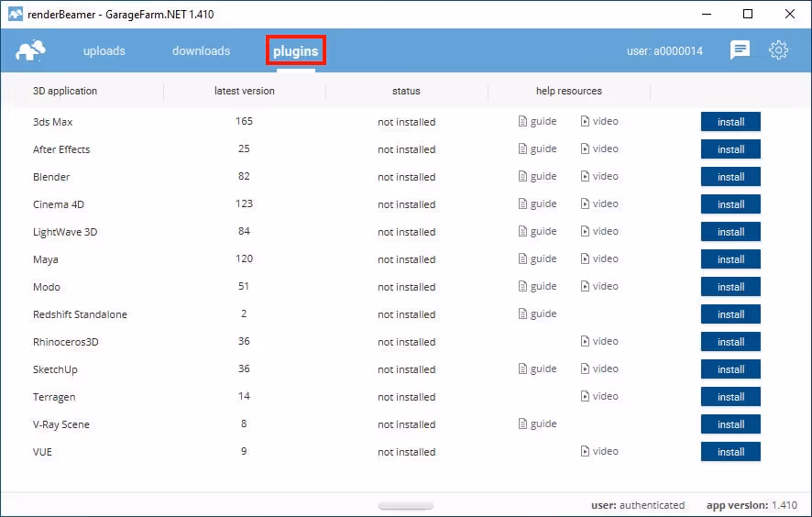This screenshot has width=812, height=517.
Task: Play the After Effects video
Action: pos(599,148)
